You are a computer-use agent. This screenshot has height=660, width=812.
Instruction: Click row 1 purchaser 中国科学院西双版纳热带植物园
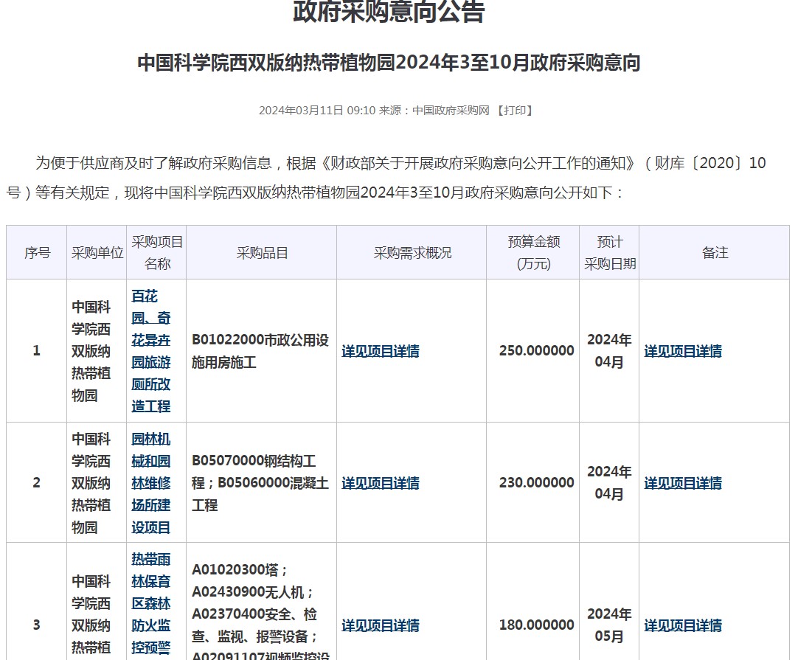click(91, 351)
